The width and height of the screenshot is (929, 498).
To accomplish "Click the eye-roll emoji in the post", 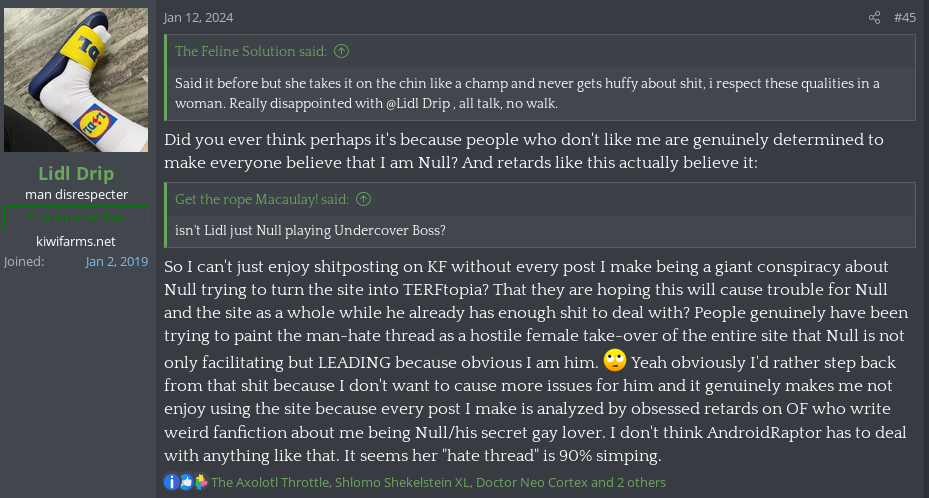I will click(615, 360).
